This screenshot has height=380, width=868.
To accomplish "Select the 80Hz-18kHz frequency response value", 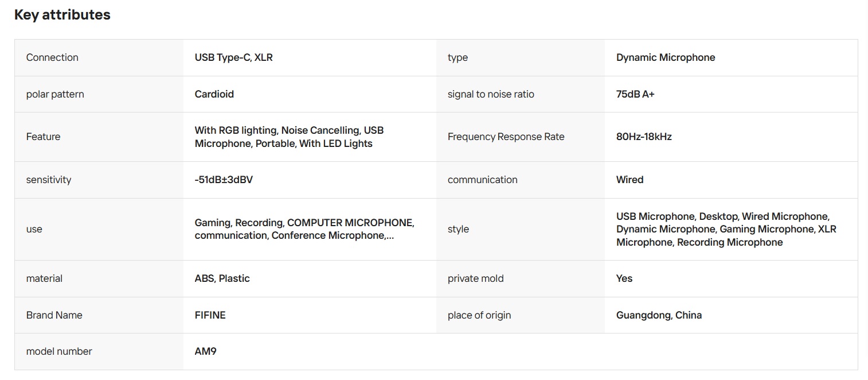I will click(644, 137).
